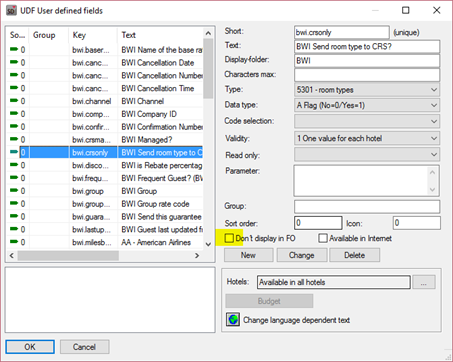This screenshot has width=453, height=362.
Task: Click the green arrow icon beside BWI Company ID
Action: click(x=14, y=113)
